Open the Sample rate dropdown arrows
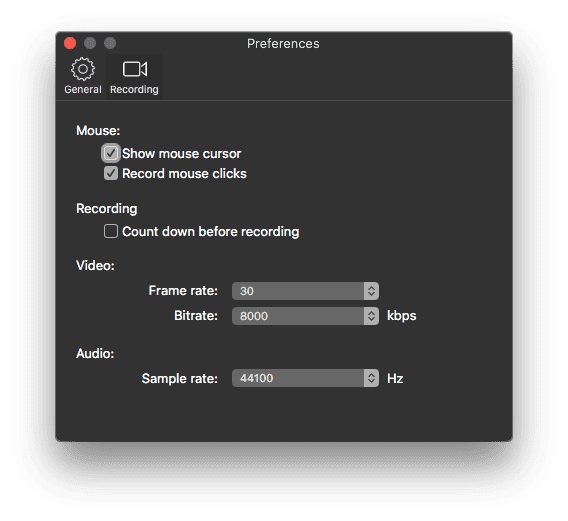Screen dimensions: 568x521 371,378
